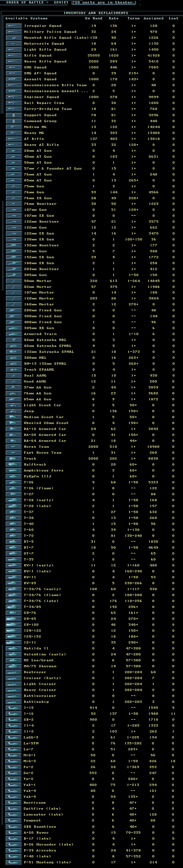Select the 130mm ER Gun label
183x868 pixels.
(39, 239)
